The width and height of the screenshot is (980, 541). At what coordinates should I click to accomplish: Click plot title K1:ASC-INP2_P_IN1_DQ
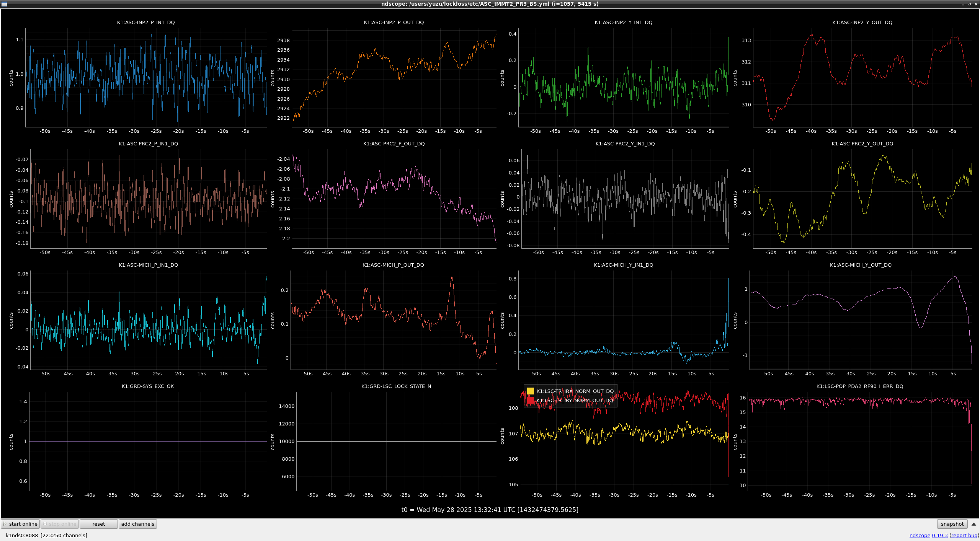point(146,22)
